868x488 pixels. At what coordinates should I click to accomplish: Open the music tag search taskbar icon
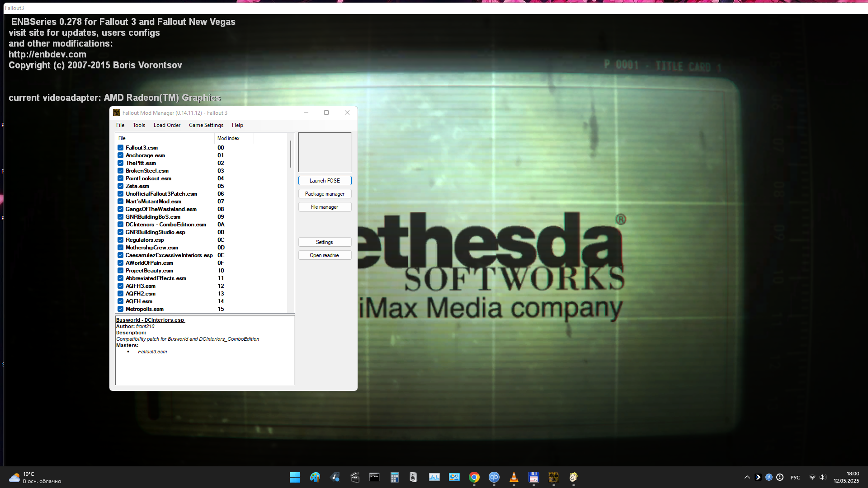click(x=335, y=477)
